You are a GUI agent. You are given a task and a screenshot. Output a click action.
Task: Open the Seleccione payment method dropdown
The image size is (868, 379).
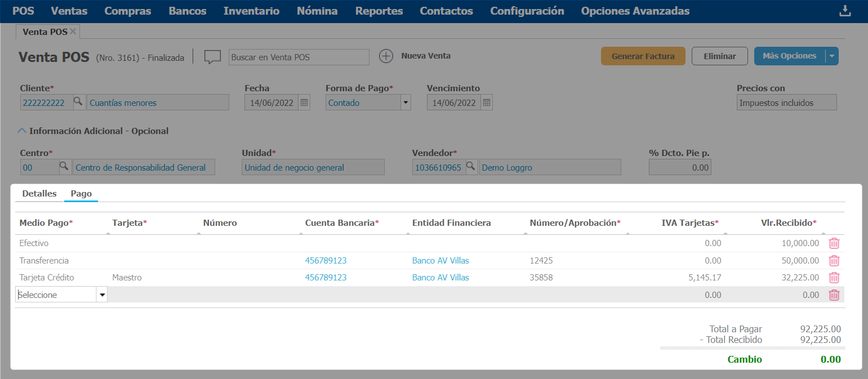[x=102, y=295]
